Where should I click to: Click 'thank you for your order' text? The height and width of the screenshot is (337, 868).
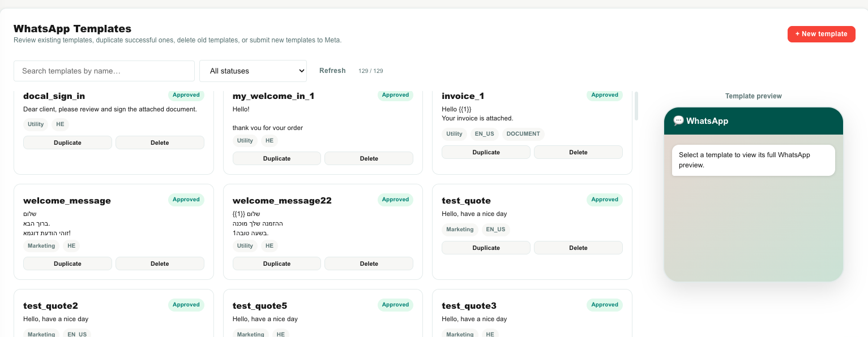[x=268, y=128]
